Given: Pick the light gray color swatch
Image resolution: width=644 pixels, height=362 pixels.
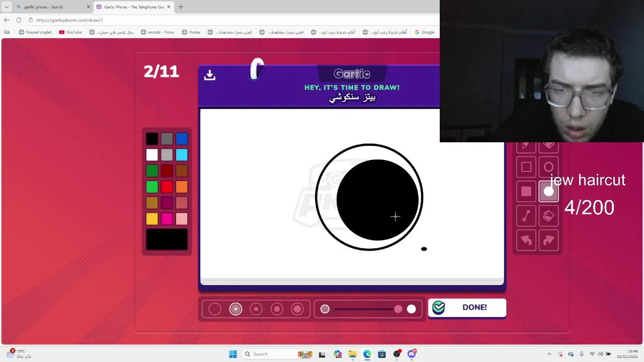Looking at the screenshot, I should coord(167,155).
